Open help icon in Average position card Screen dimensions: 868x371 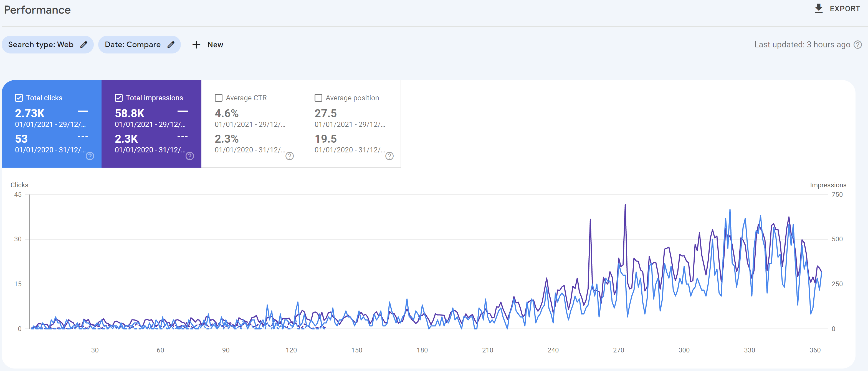[x=389, y=156]
